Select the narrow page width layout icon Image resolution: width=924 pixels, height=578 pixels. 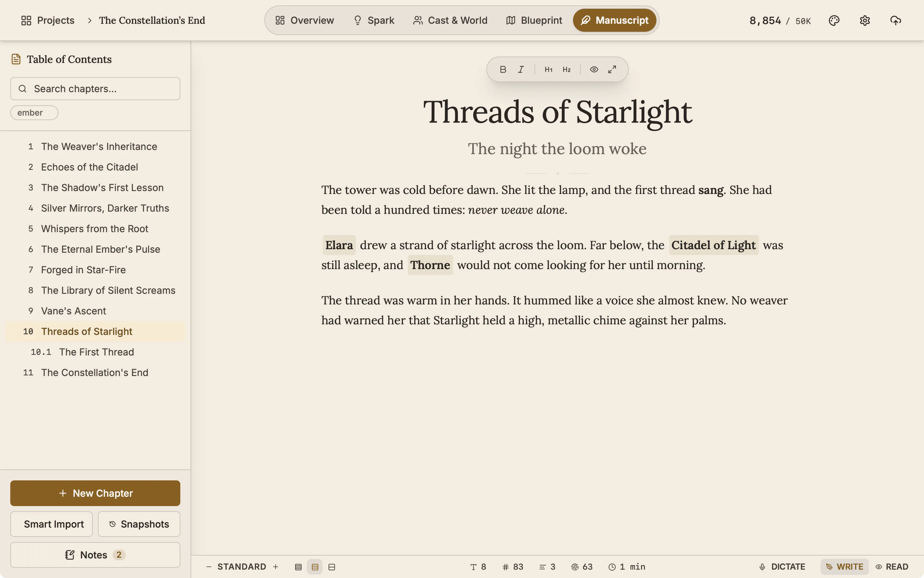(x=298, y=567)
